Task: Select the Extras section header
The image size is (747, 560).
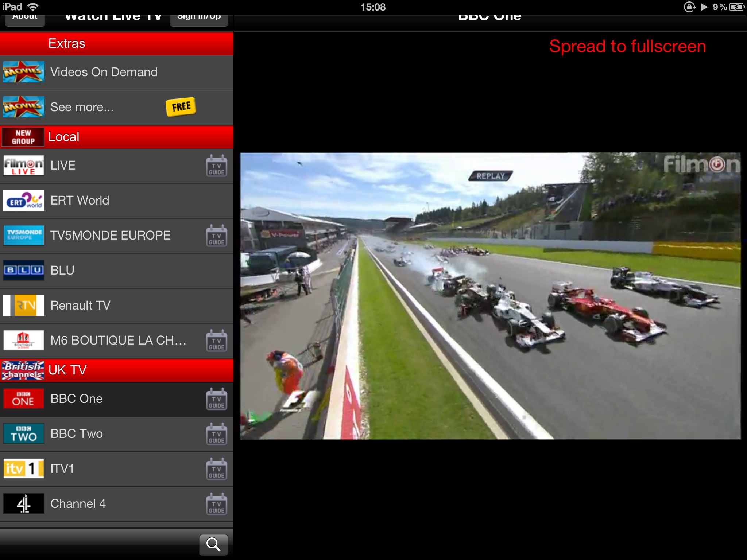Action: tap(117, 44)
